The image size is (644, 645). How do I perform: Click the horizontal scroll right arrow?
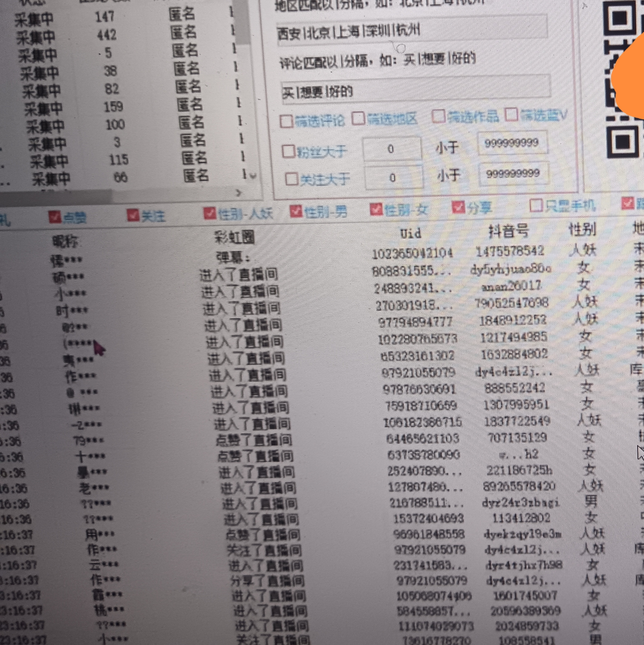click(238, 193)
